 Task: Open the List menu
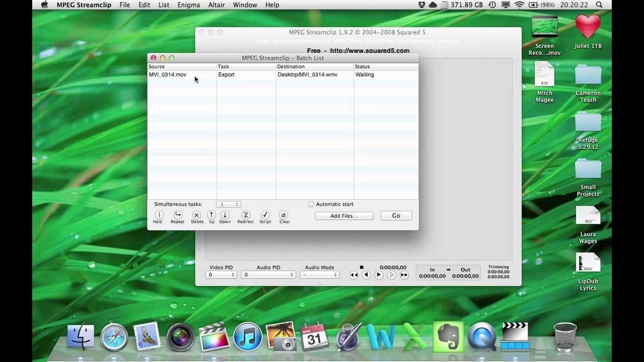point(164,5)
